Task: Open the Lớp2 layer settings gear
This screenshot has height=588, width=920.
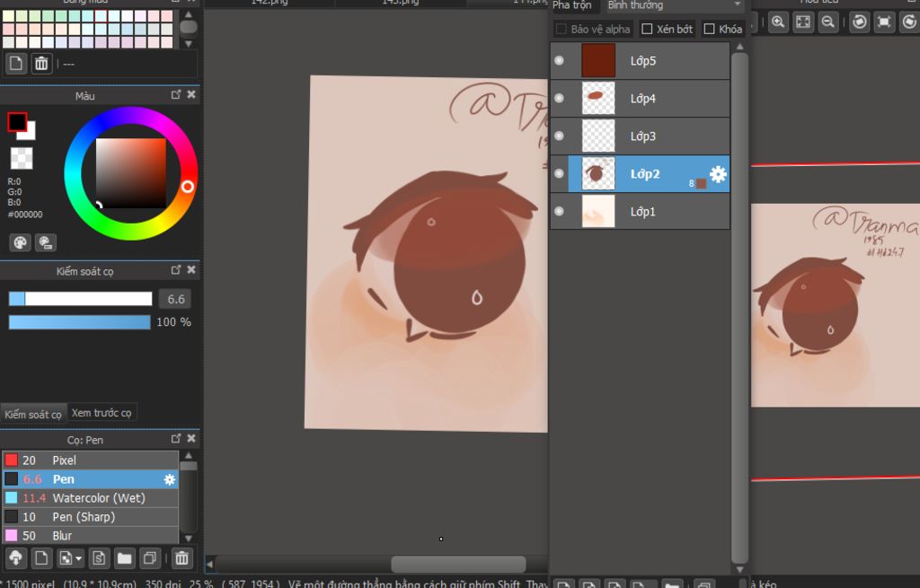Action: click(718, 174)
